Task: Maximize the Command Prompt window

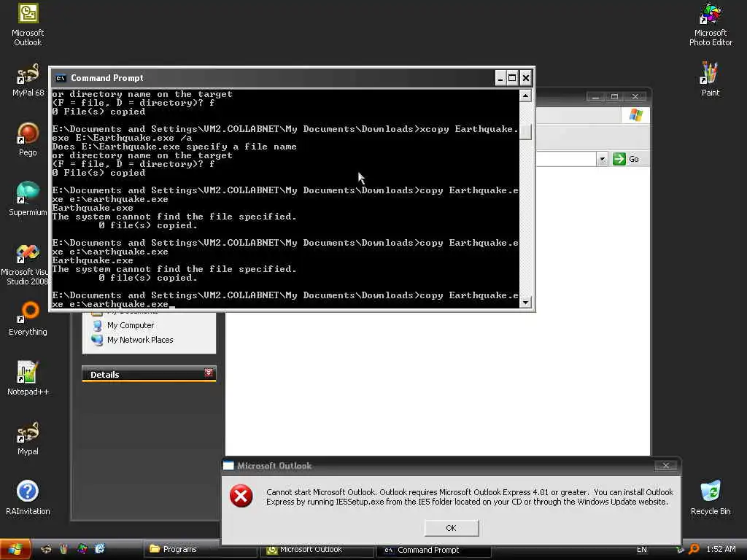Action: click(x=512, y=77)
